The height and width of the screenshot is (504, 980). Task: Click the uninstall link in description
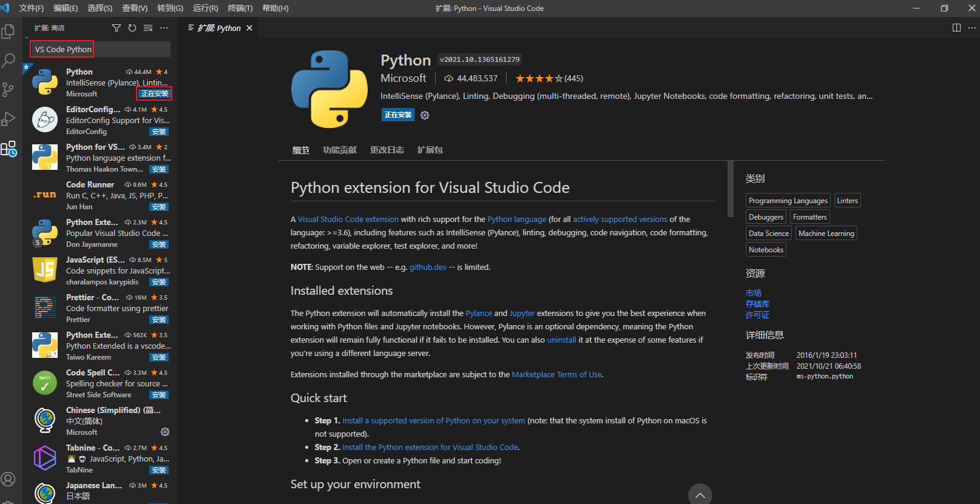pyautogui.click(x=561, y=340)
